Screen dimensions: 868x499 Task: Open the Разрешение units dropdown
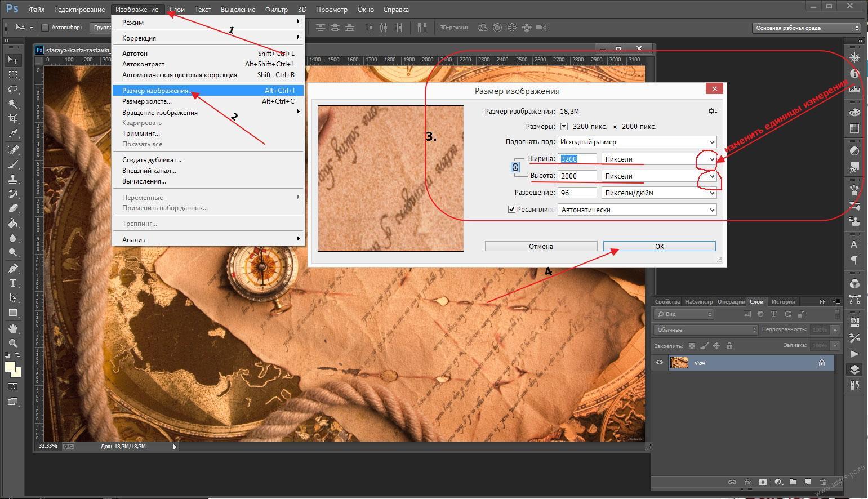click(x=658, y=193)
